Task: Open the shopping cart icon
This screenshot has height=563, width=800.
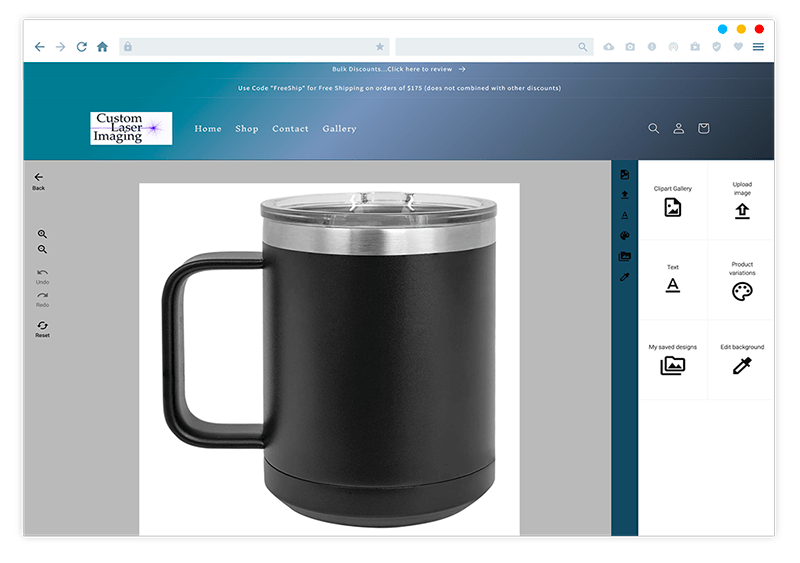Action: tap(704, 129)
